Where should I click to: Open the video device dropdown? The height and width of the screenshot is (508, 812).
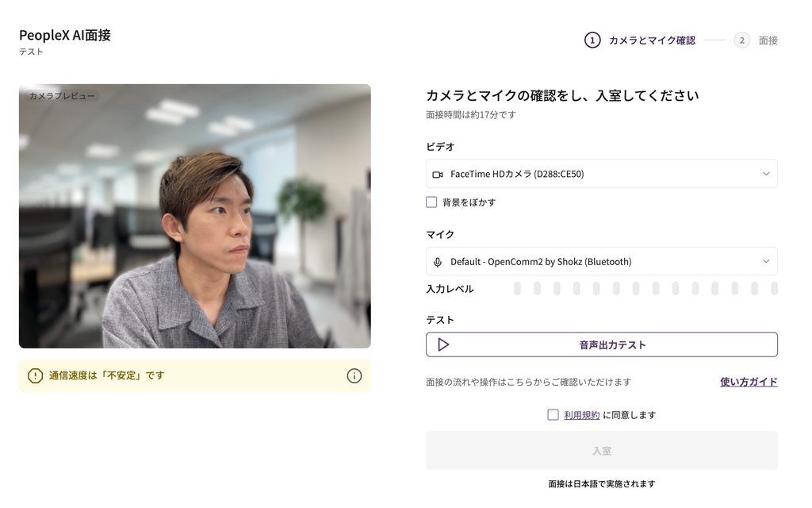601,173
